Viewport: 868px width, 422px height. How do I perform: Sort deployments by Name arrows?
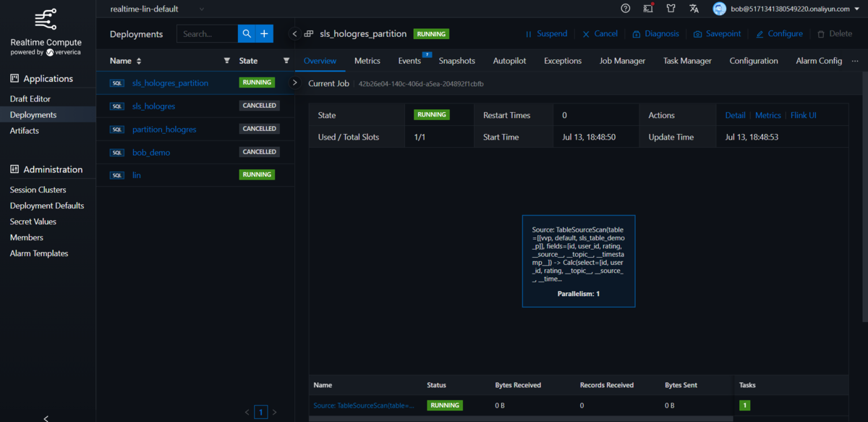pos(139,61)
